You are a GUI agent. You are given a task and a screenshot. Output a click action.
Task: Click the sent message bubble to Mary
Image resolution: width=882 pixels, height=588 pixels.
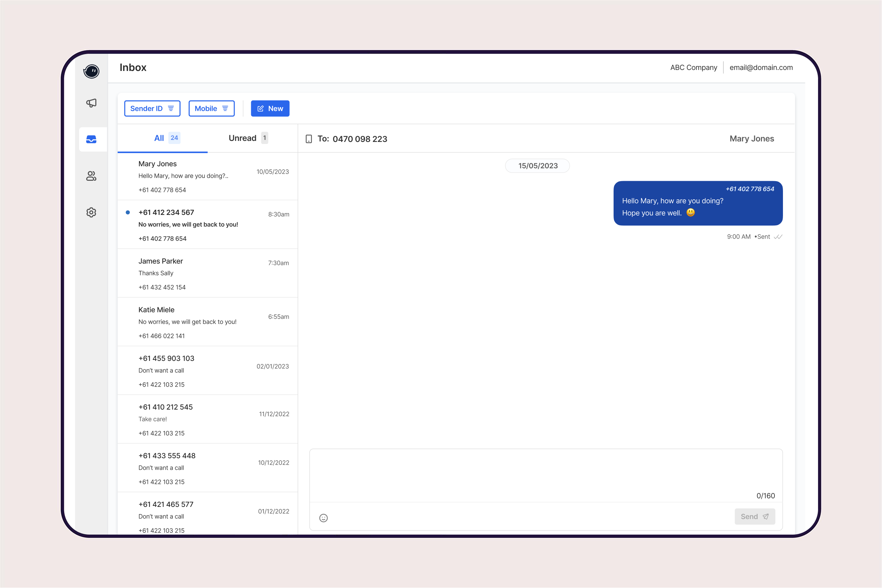698,203
